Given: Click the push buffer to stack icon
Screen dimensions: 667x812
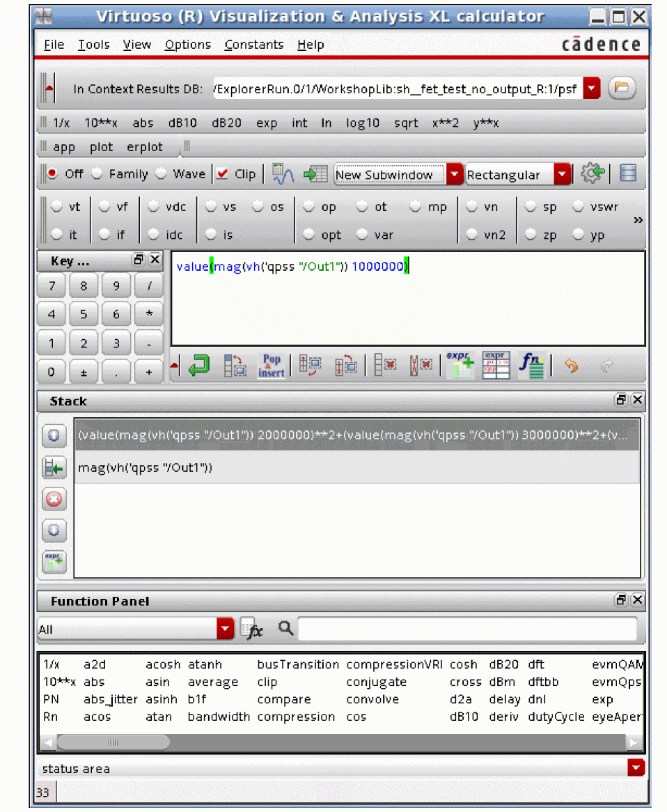Looking at the screenshot, I should point(235,366).
